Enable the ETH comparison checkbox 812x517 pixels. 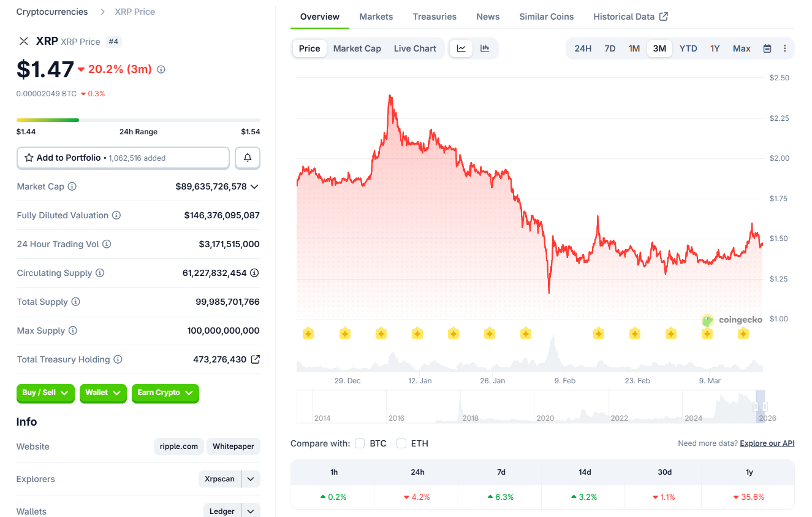coord(401,443)
